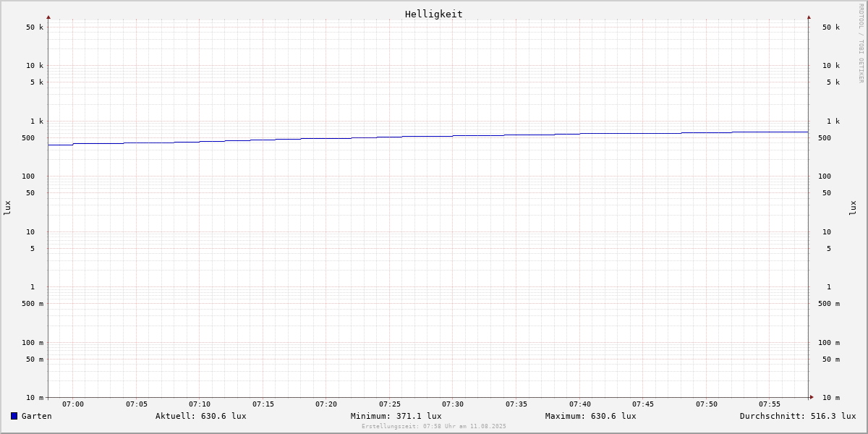Click the lux unit label on left side

pyautogui.click(x=7, y=208)
